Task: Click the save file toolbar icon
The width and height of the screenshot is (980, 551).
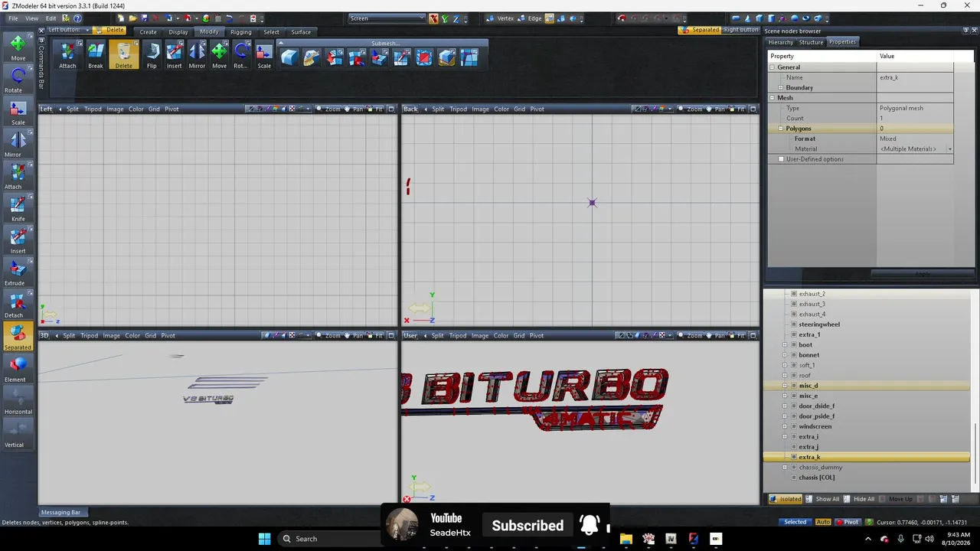Action: tap(144, 18)
